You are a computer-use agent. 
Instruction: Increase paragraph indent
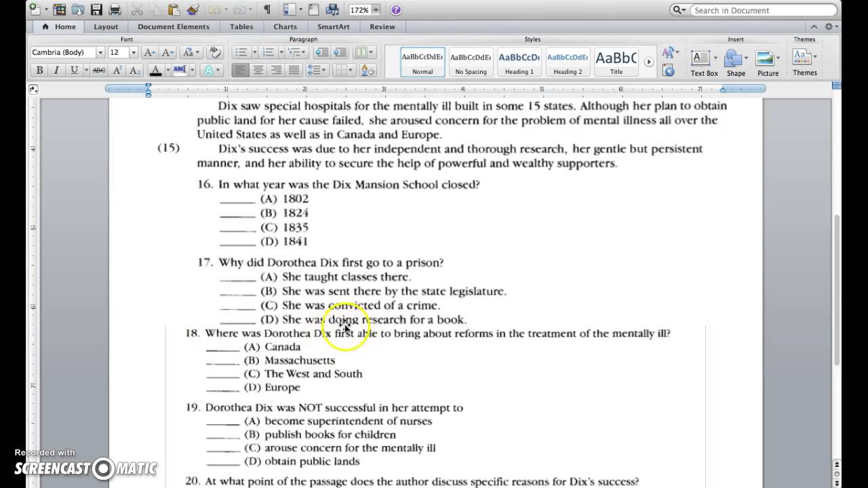pyautogui.click(x=340, y=52)
